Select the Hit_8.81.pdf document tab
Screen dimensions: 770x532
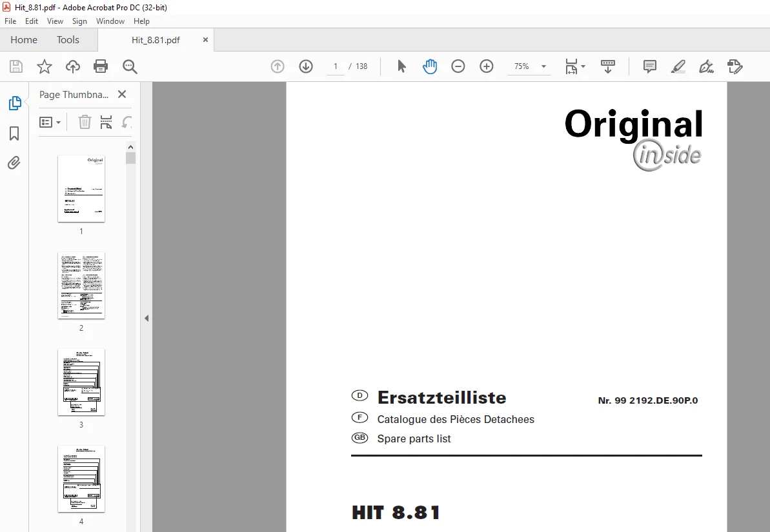click(x=156, y=40)
